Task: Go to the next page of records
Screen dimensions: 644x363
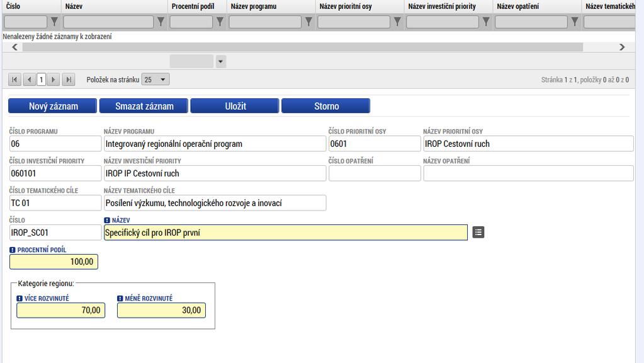Action: coord(54,79)
